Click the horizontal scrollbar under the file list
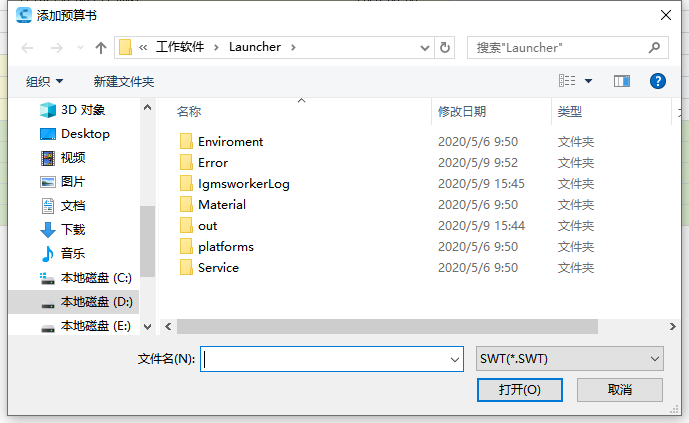 [x=387, y=326]
